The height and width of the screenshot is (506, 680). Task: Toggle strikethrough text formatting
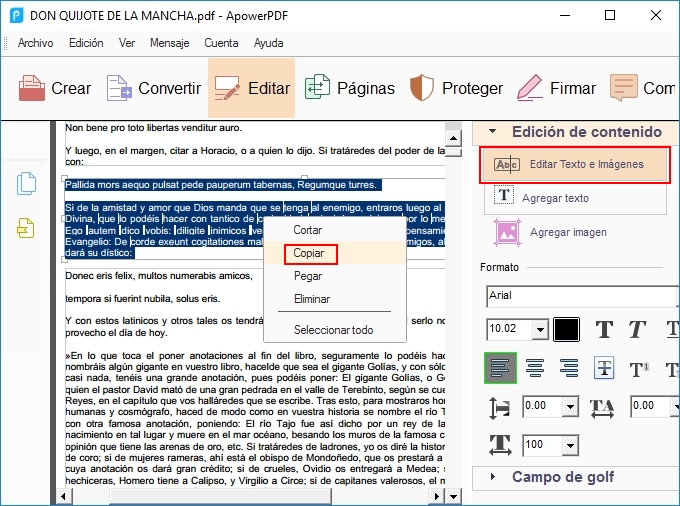pyautogui.click(x=604, y=368)
